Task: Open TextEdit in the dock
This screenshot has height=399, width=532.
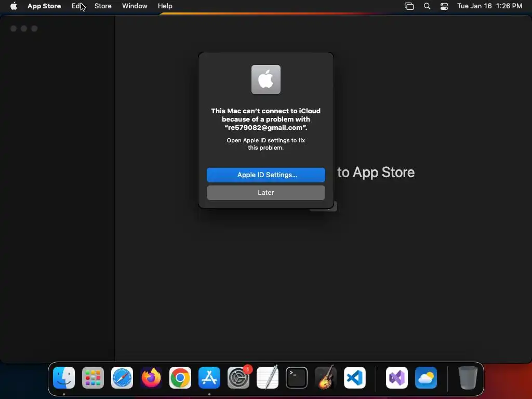Action: click(268, 378)
